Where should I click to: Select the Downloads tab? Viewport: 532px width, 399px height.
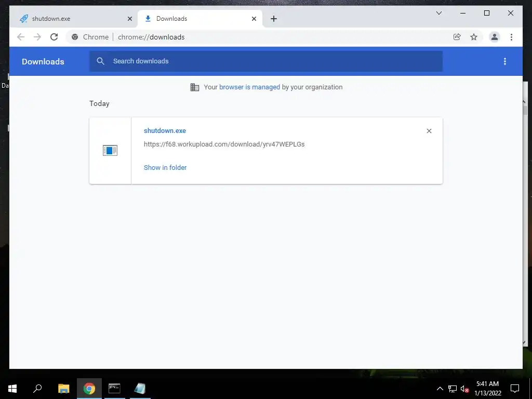pos(200,19)
